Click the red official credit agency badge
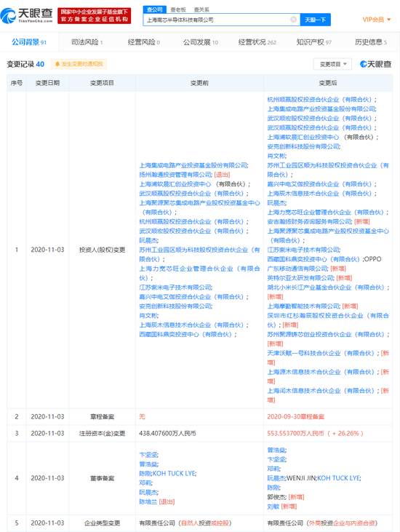Image resolution: width=400 pixels, height=532 pixels. click(x=95, y=16)
